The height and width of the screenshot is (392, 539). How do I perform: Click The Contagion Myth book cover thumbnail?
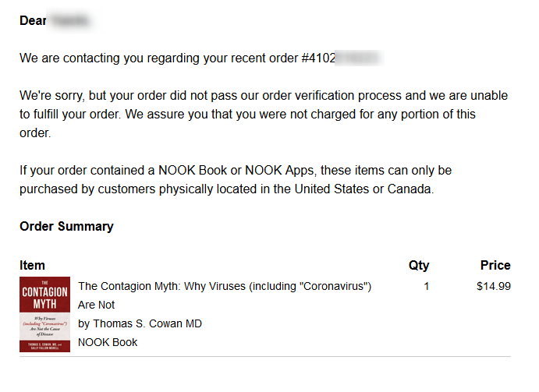tap(44, 315)
